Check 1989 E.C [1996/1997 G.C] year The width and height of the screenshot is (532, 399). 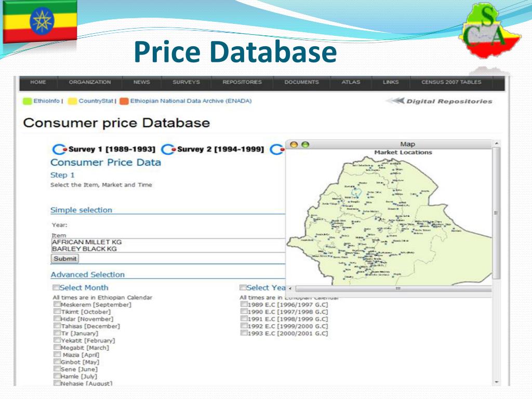pyautogui.click(x=244, y=304)
